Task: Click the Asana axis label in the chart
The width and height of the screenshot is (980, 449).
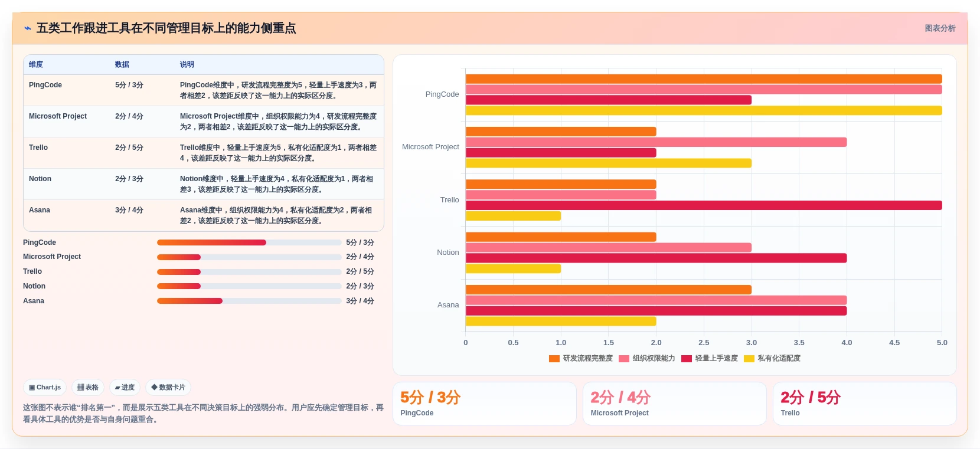Action: (x=448, y=305)
